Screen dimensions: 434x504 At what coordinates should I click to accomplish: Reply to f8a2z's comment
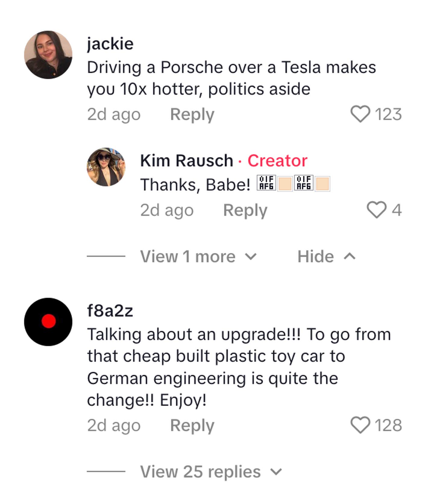[x=193, y=425]
